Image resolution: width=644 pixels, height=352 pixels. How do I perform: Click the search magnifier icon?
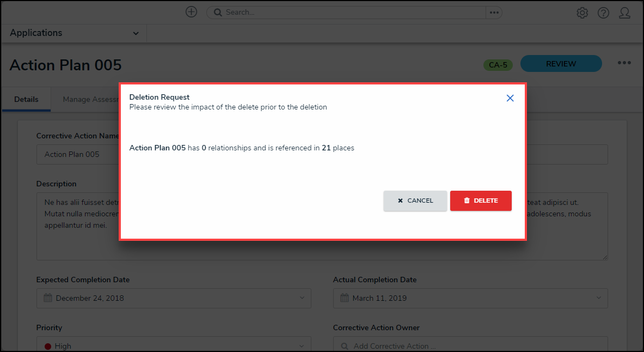click(217, 13)
